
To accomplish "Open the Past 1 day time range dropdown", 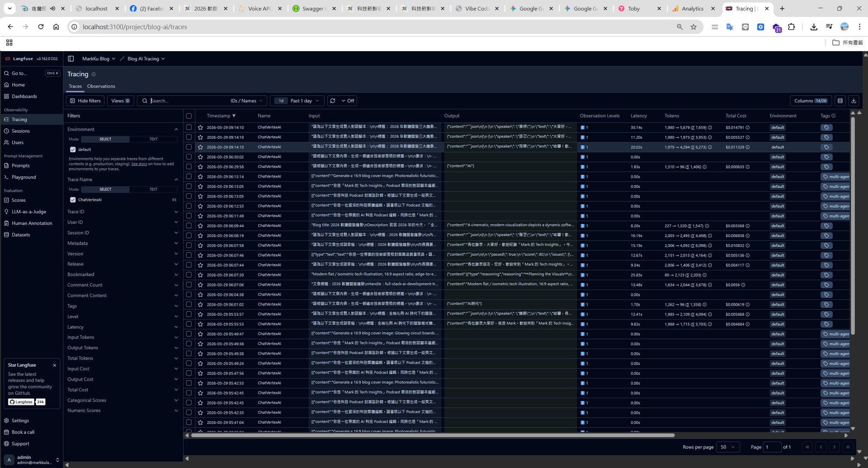I will pos(297,101).
